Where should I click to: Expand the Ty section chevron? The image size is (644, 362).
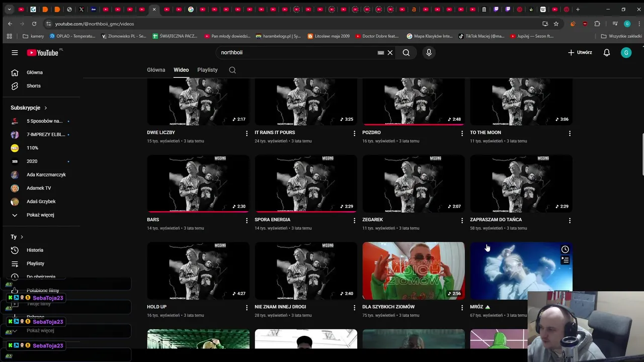point(22,237)
